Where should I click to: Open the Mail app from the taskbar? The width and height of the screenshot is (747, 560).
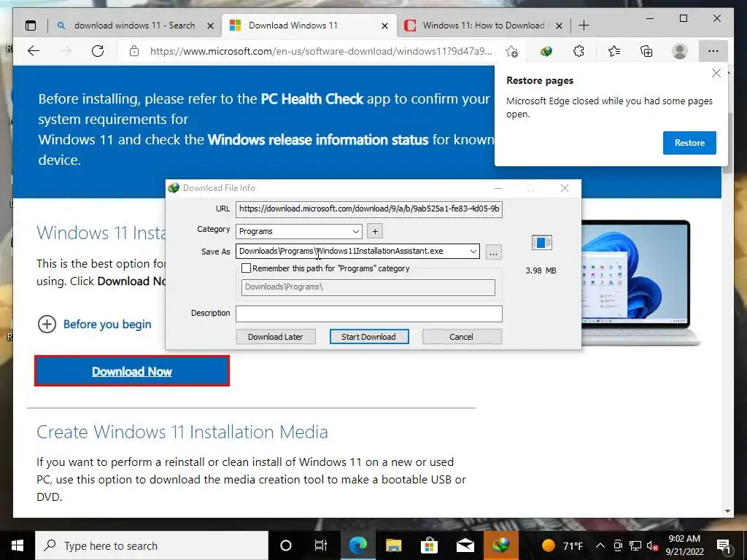point(465,545)
